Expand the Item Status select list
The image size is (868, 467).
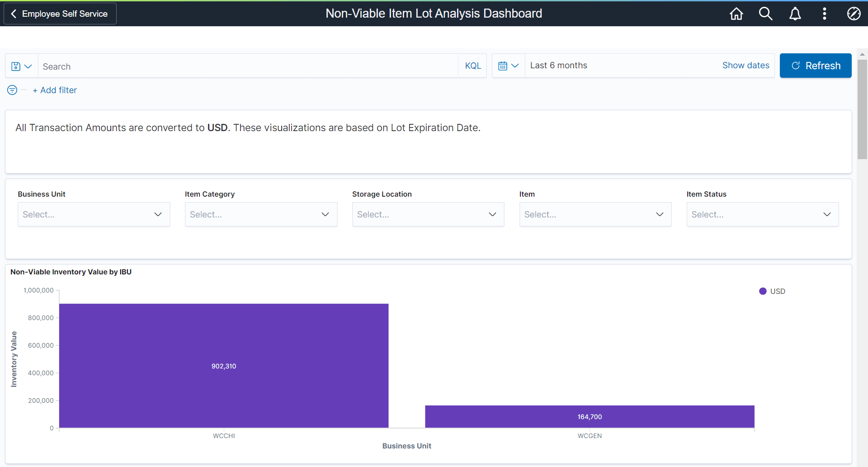(x=762, y=214)
